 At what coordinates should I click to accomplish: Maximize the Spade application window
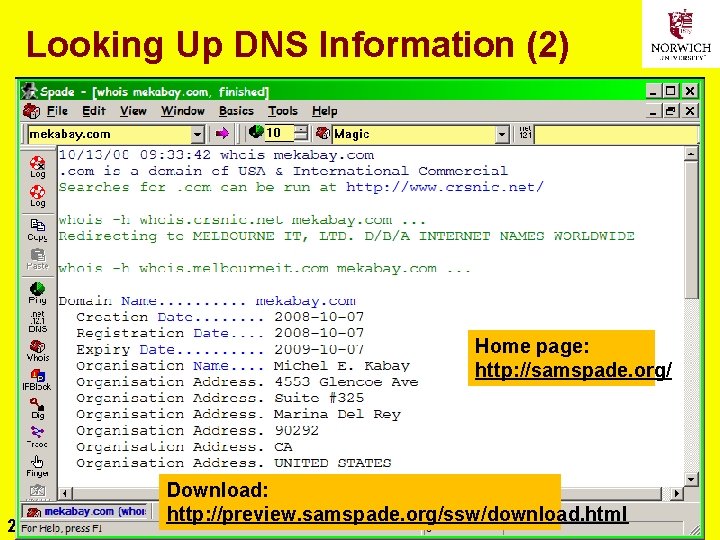[x=671, y=91]
